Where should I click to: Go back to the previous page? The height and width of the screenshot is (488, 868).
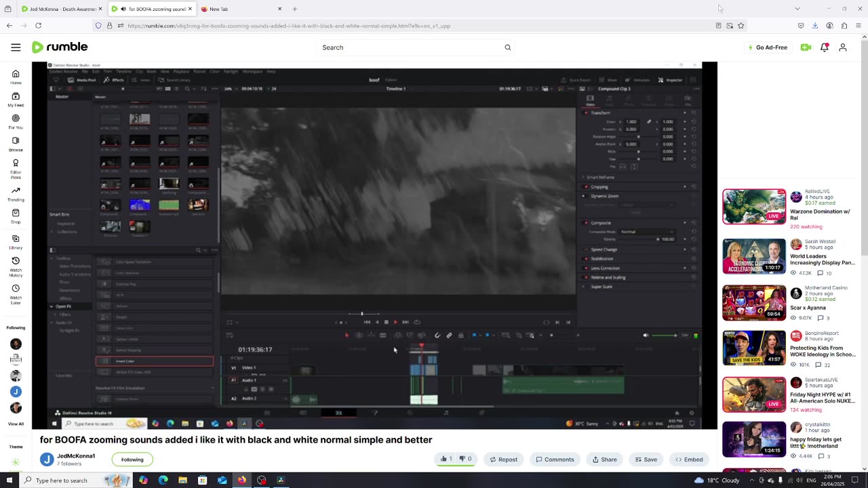coord(9,26)
